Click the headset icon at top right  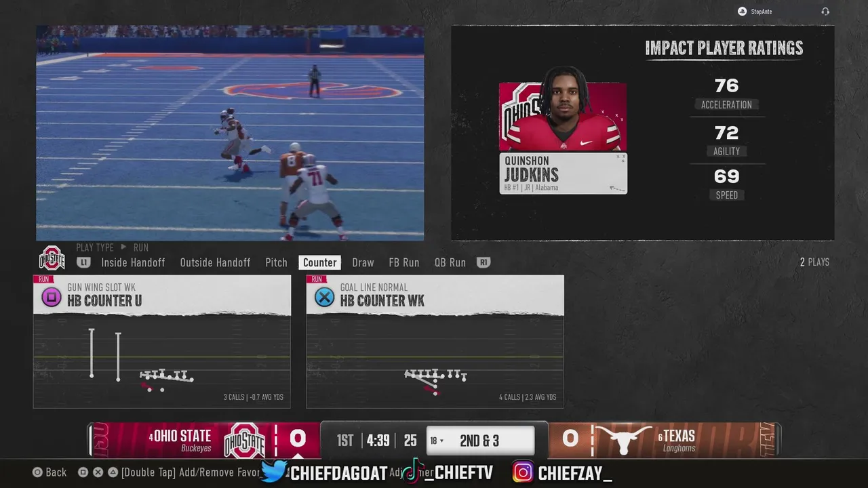(x=825, y=12)
